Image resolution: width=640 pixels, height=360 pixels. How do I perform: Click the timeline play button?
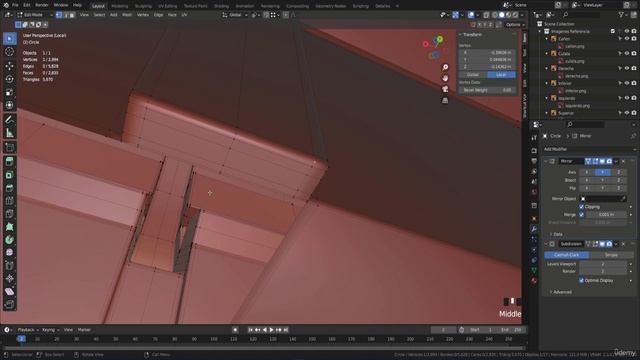271,330
